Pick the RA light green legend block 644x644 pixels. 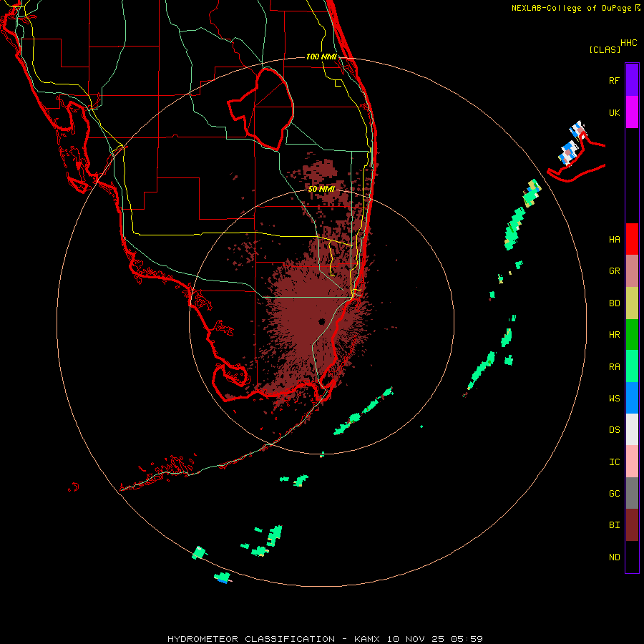tap(632, 366)
